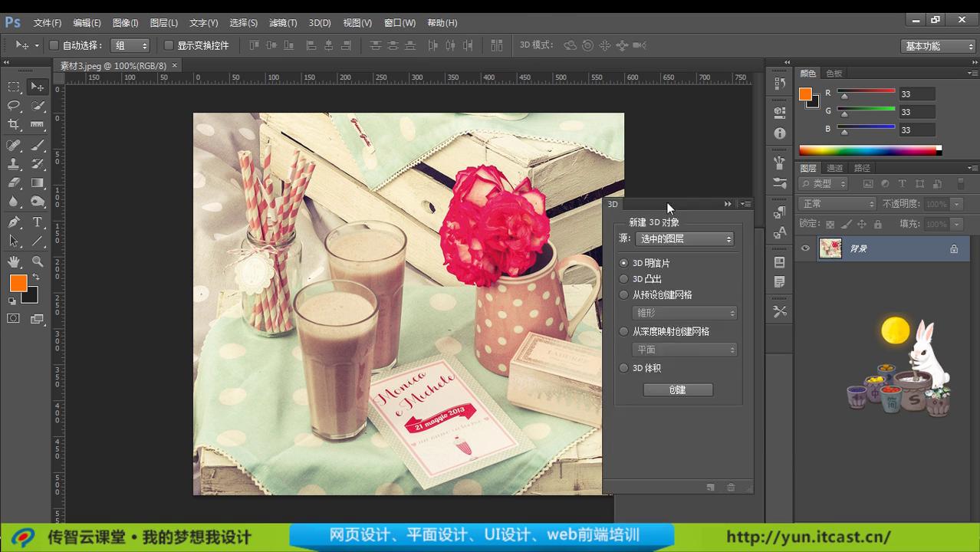This screenshot has height=552, width=980.
Task: Pick the Horizontal Type tool
Action: [x=37, y=221]
